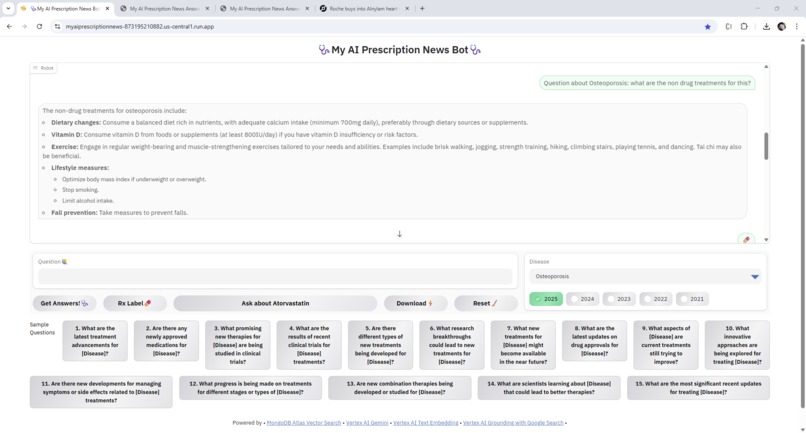The height and width of the screenshot is (433, 806).
Task: Select the first My AI Prescription News Bot tab
Action: (x=65, y=8)
